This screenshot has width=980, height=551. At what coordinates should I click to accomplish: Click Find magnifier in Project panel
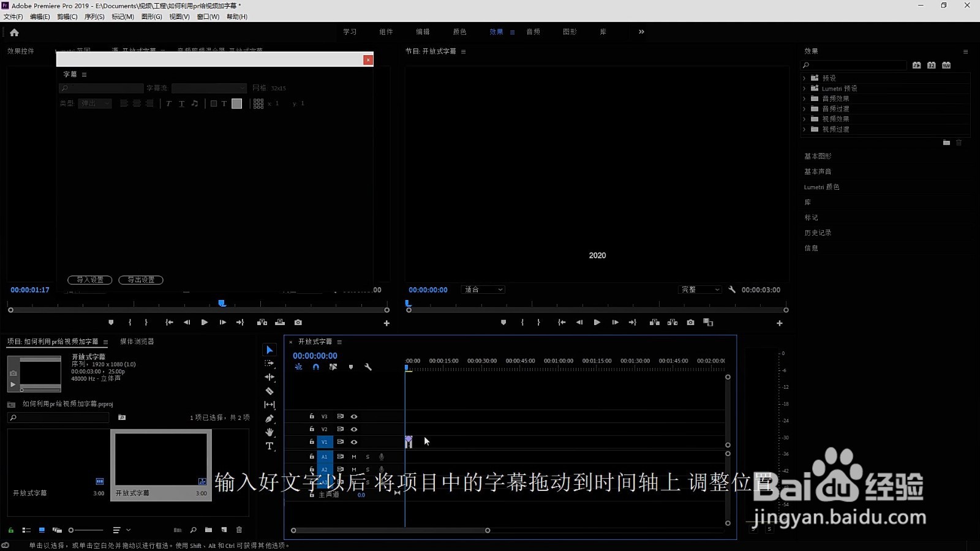coord(194,530)
